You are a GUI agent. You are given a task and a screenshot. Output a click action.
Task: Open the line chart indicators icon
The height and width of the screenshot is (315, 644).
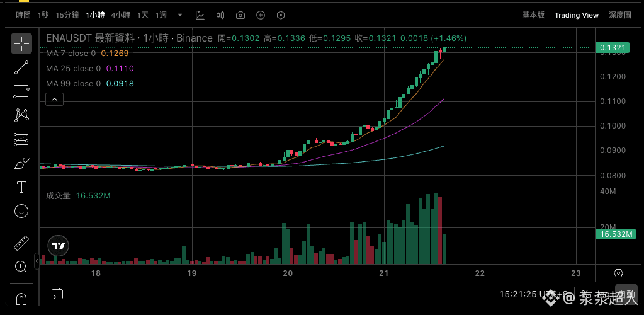point(200,15)
